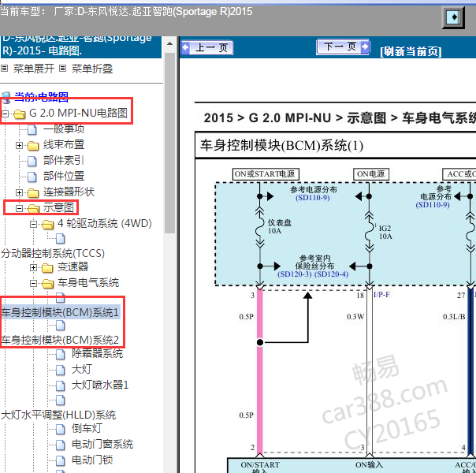Screen dimensions: 476x473
Task: Collapse the 示意图 folder
Action: (19, 209)
